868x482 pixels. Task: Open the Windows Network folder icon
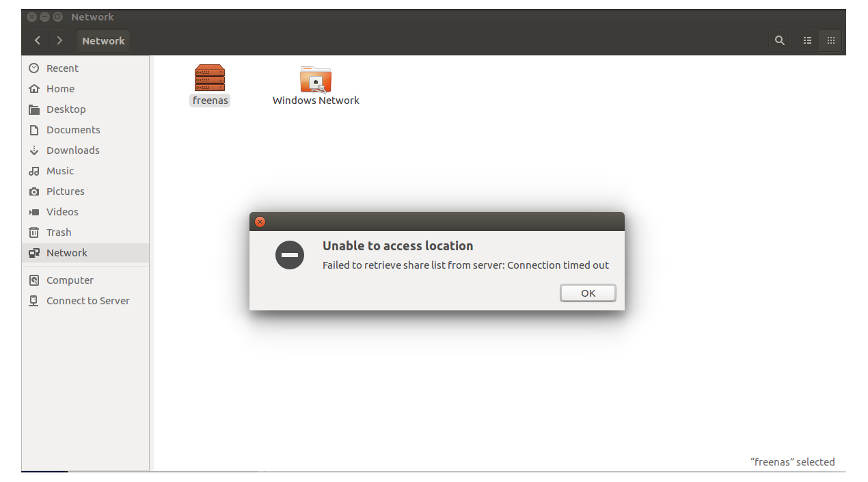[x=316, y=79]
